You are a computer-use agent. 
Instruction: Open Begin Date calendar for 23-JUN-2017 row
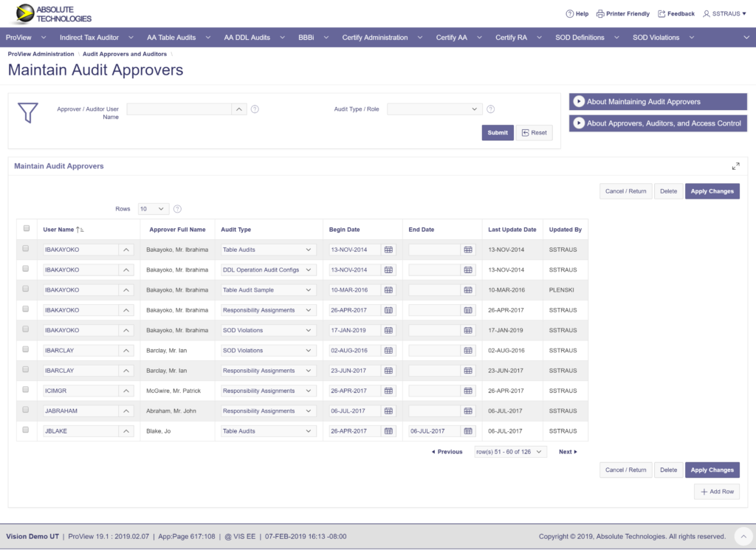point(388,371)
